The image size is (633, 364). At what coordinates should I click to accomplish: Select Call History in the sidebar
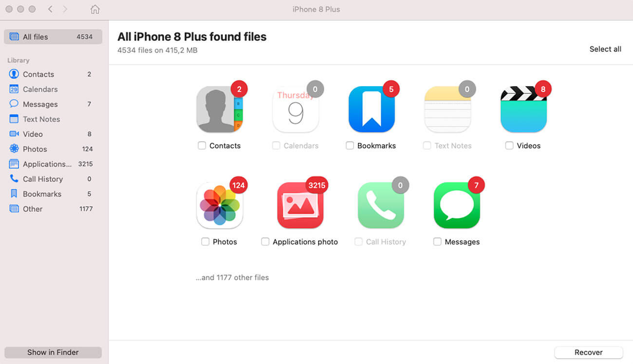[x=53, y=179]
